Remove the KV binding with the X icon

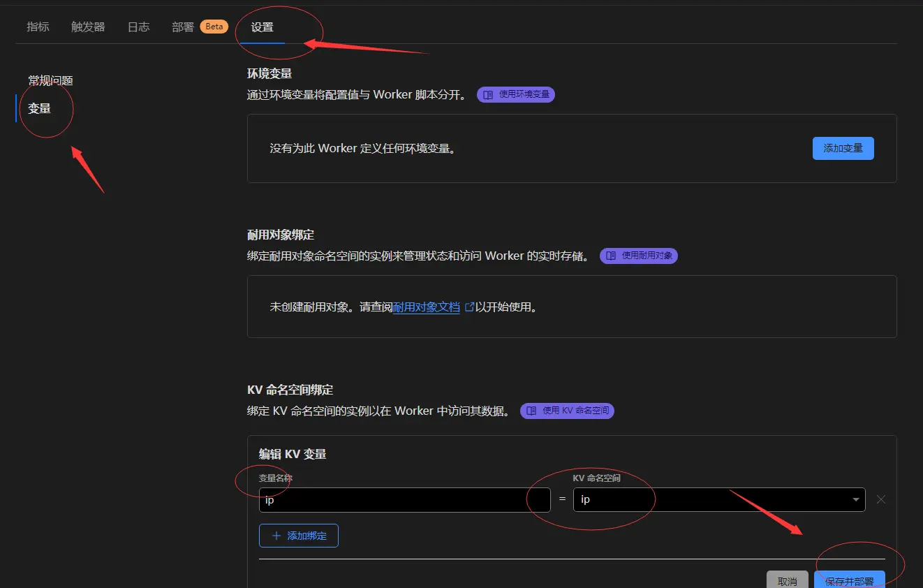coord(880,499)
